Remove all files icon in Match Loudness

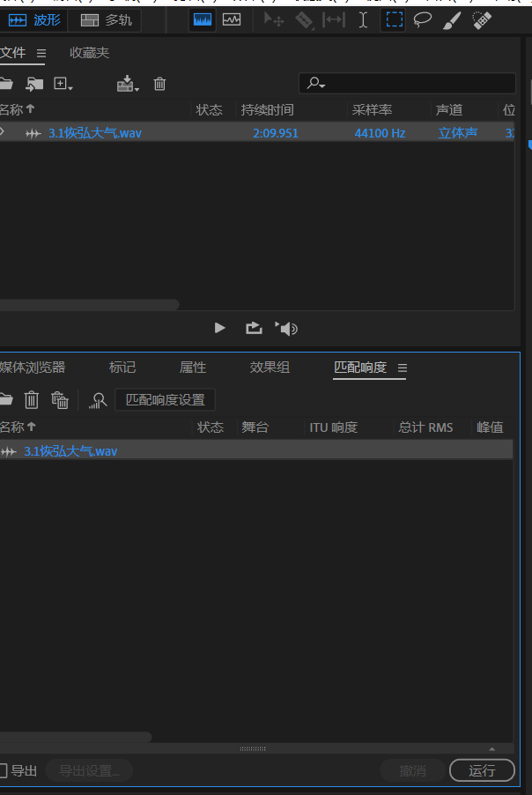pos(60,400)
